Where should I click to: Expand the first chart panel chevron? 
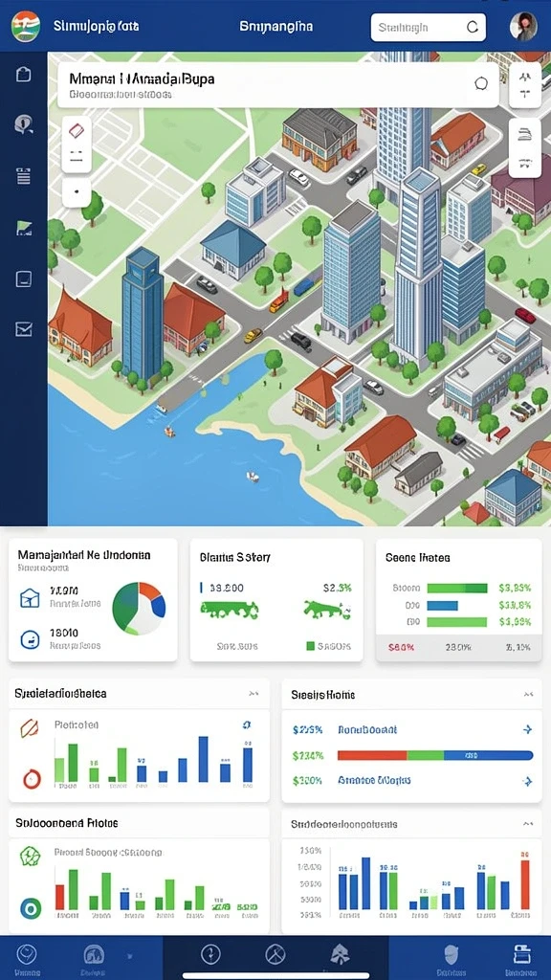(253, 693)
